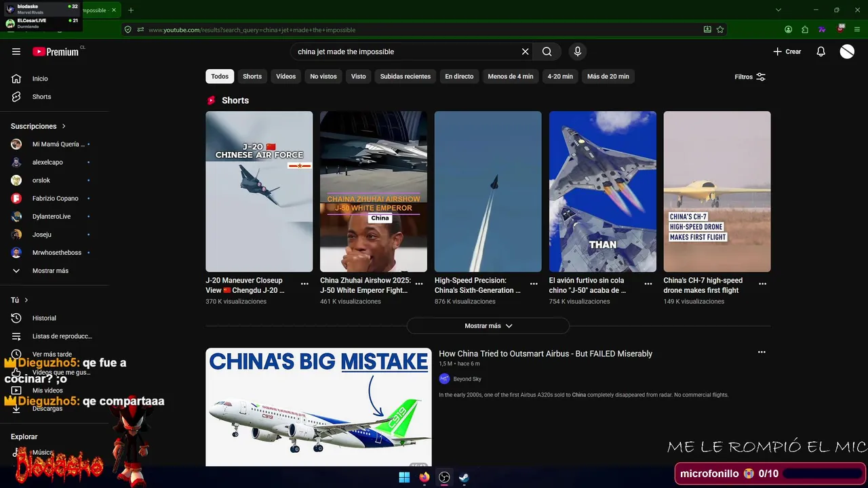Select the 4-20 min chip
868x488 pixels.
click(x=560, y=77)
